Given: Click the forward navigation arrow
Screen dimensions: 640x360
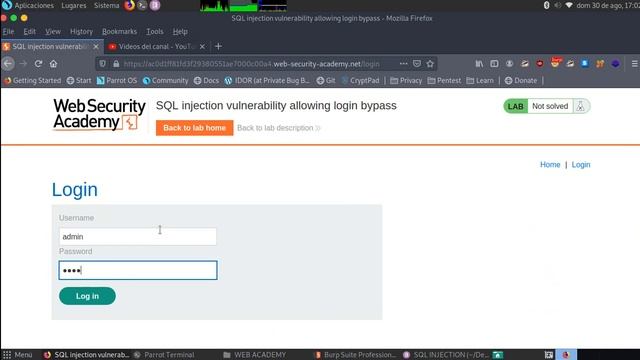Looking at the screenshot, I should pos(23,64).
